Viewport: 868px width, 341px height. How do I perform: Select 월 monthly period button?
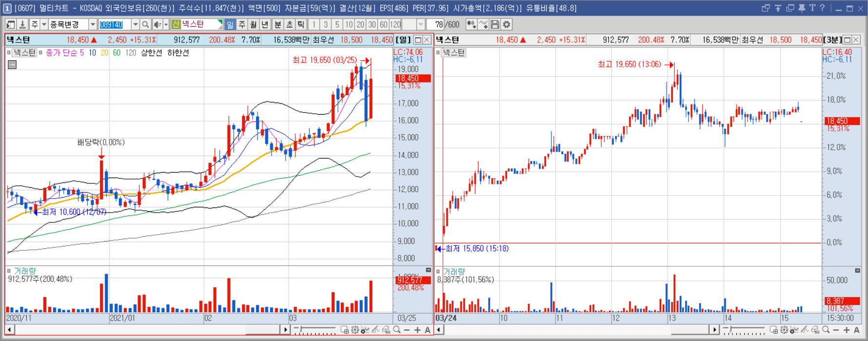[254, 24]
